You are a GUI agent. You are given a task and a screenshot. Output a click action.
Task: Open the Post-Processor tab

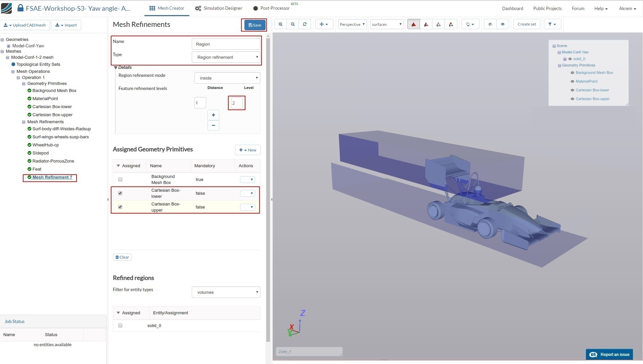coord(271,8)
